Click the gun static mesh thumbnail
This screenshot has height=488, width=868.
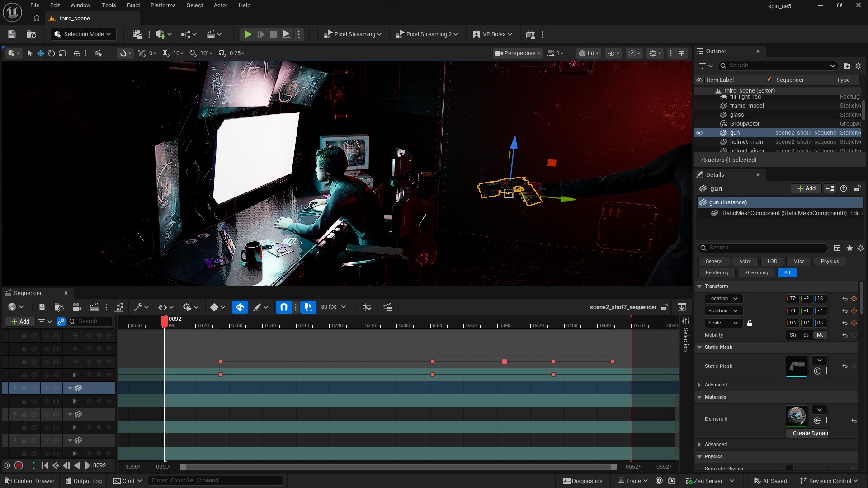796,366
